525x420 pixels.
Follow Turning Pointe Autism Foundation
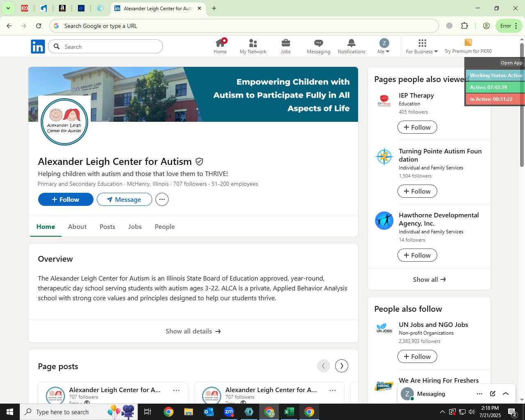(417, 191)
